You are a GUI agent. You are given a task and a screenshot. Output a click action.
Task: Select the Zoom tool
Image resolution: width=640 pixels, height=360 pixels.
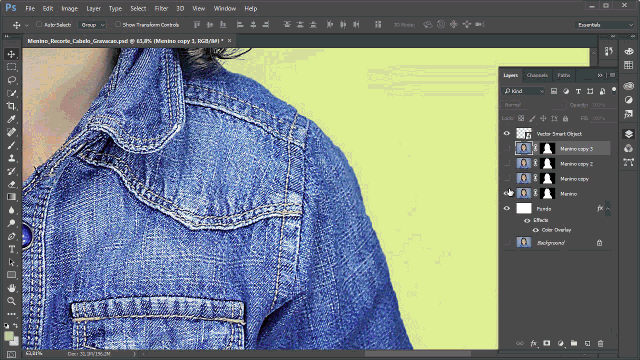coord(11,301)
